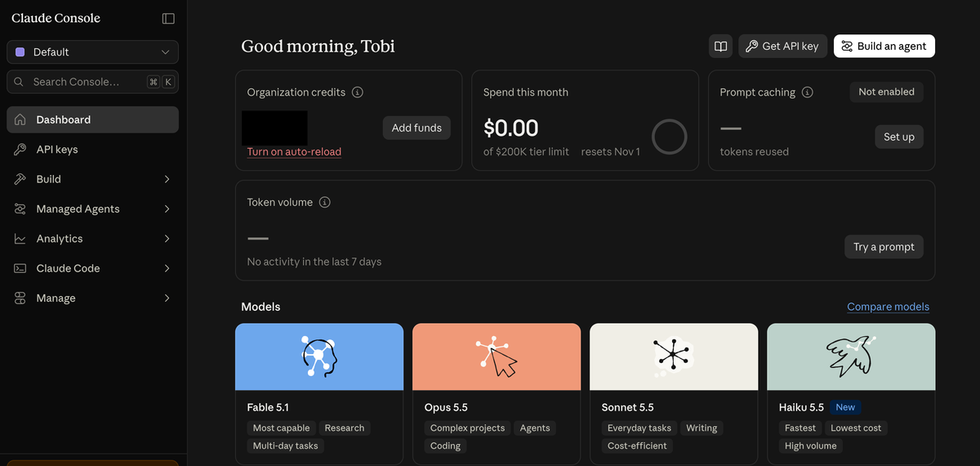Click the monthly spend progress ring
980x466 pixels.
point(669,137)
